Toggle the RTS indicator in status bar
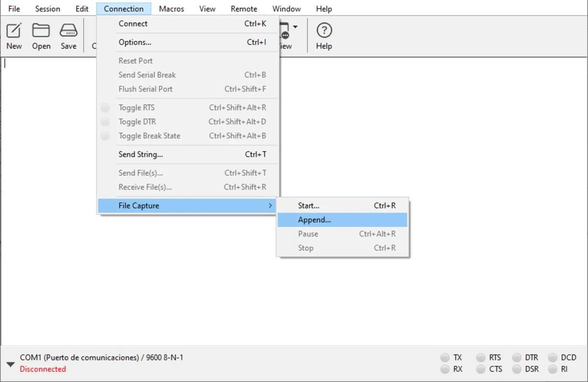This screenshot has width=588, height=382. 481,358
